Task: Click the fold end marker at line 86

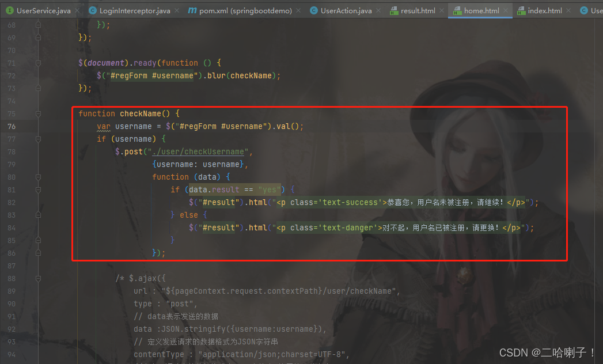Action: (x=38, y=253)
